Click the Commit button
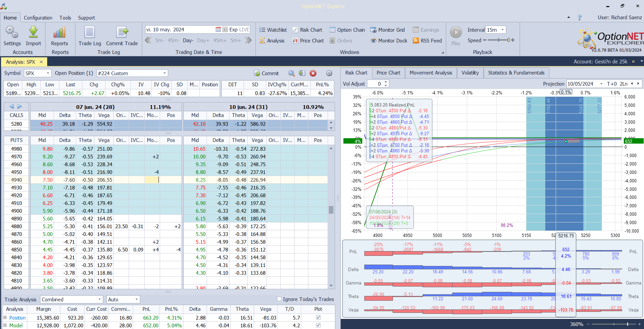The image size is (644, 329). pos(267,73)
